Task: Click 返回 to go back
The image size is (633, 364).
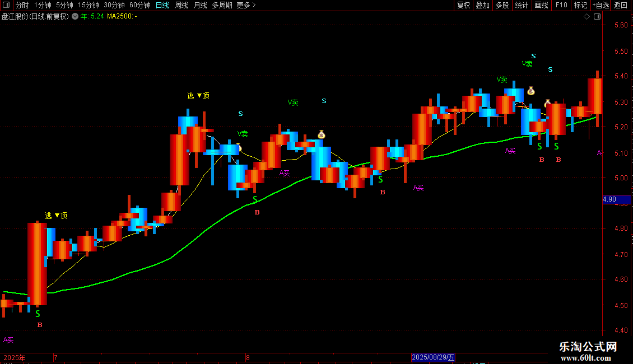Action: (621, 5)
